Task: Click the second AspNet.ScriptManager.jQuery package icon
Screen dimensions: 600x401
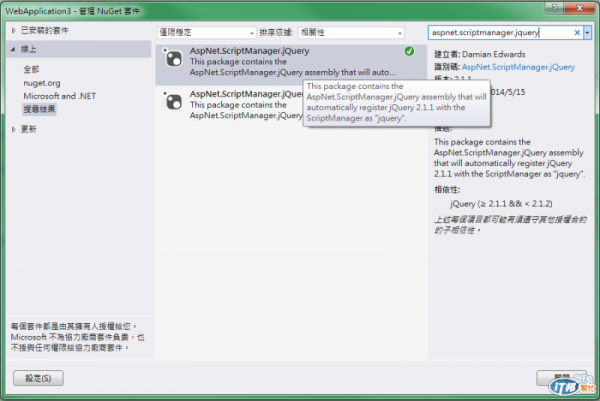Action: pos(173,101)
